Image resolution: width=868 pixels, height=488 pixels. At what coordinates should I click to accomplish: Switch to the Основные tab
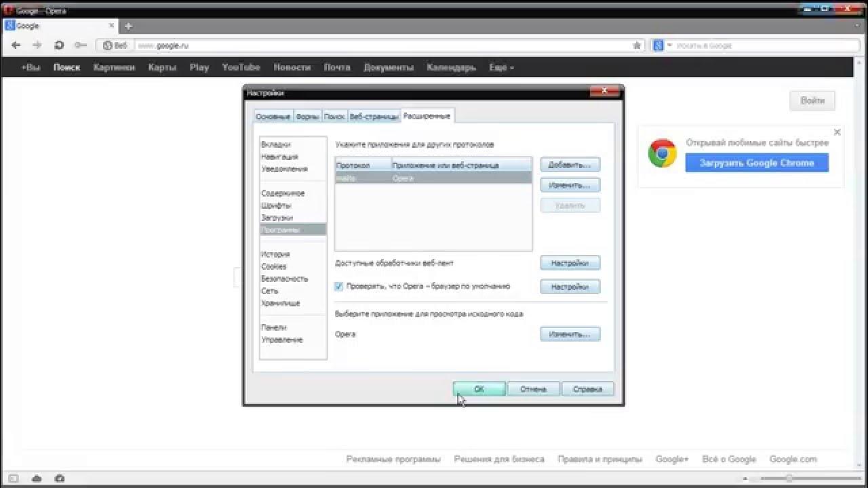[x=273, y=117]
